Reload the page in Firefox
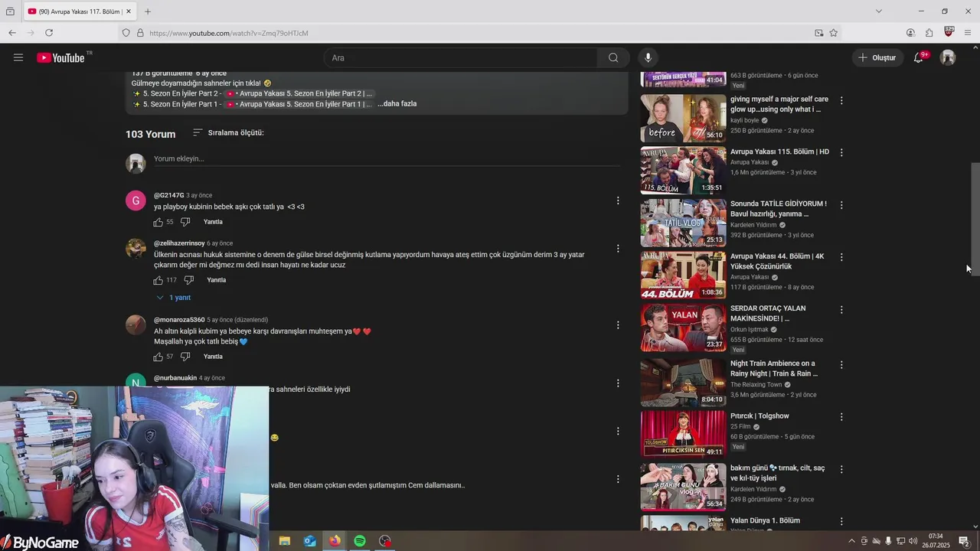 coord(49,33)
